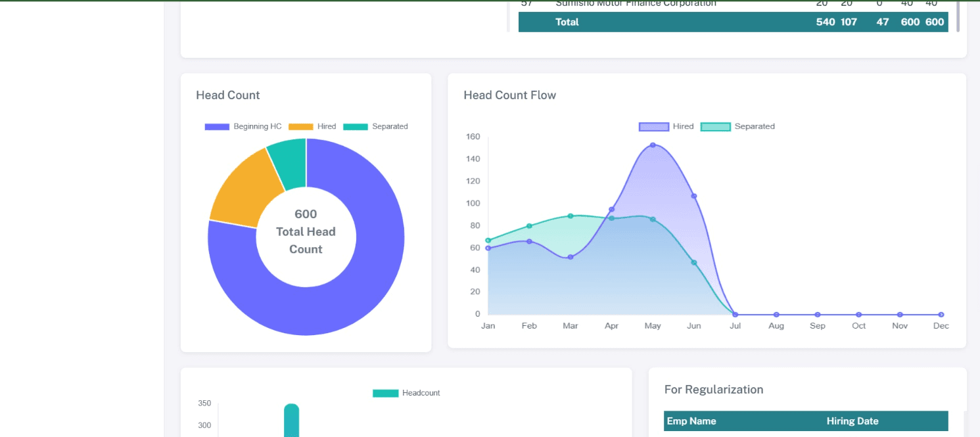Click the 350 y-axis label in bar chart
Viewport: 980px width, 437px height.
tap(204, 403)
